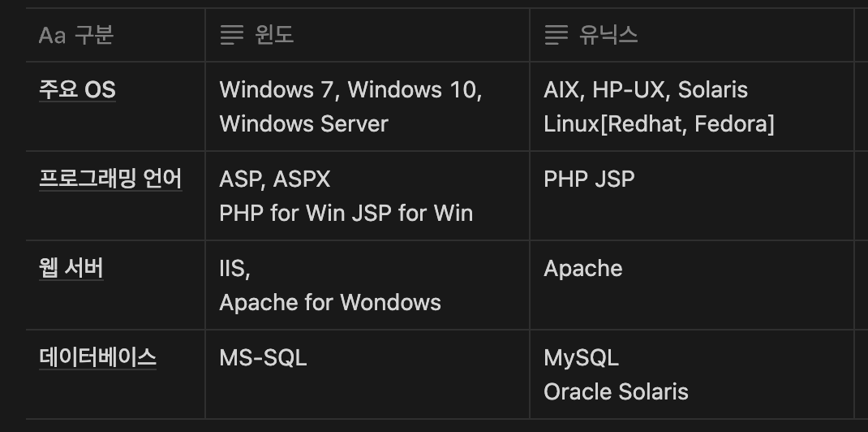Click the text-property icon beside 윈도
The image size is (868, 432).
pos(231,36)
